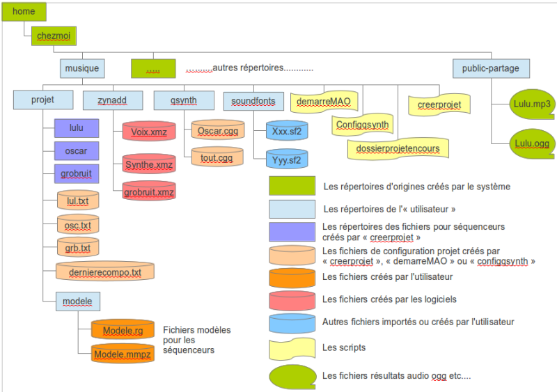The height and width of the screenshot is (392, 557).
Task: Click the text 'autres répertoires'
Action: pyautogui.click(x=248, y=68)
